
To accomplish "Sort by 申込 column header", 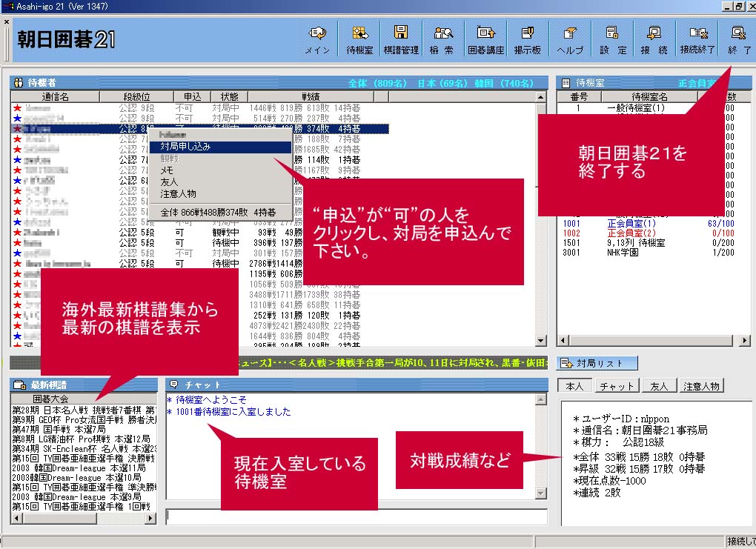I will (193, 97).
